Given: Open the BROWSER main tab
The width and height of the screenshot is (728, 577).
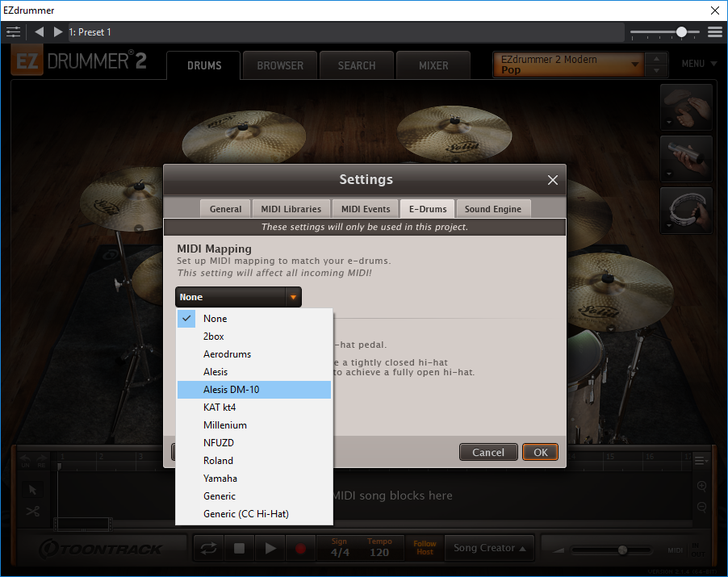Looking at the screenshot, I should click(280, 65).
